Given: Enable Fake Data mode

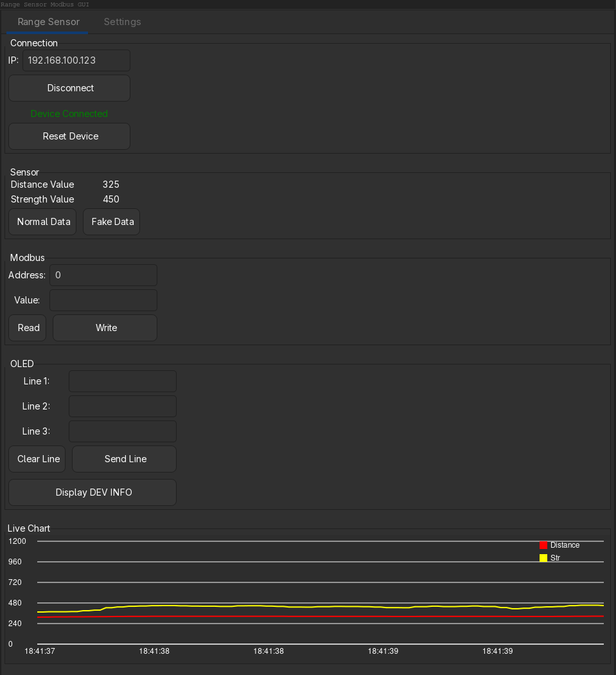Looking at the screenshot, I should 112,222.
